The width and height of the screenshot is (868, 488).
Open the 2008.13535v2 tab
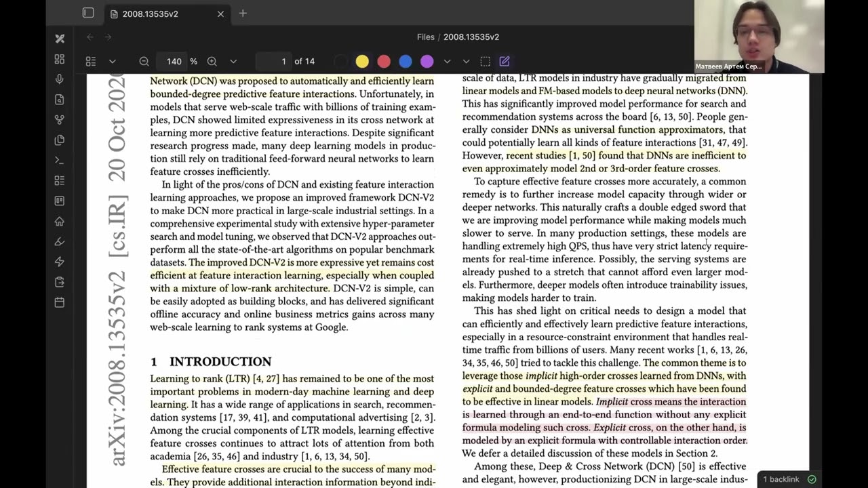click(166, 14)
